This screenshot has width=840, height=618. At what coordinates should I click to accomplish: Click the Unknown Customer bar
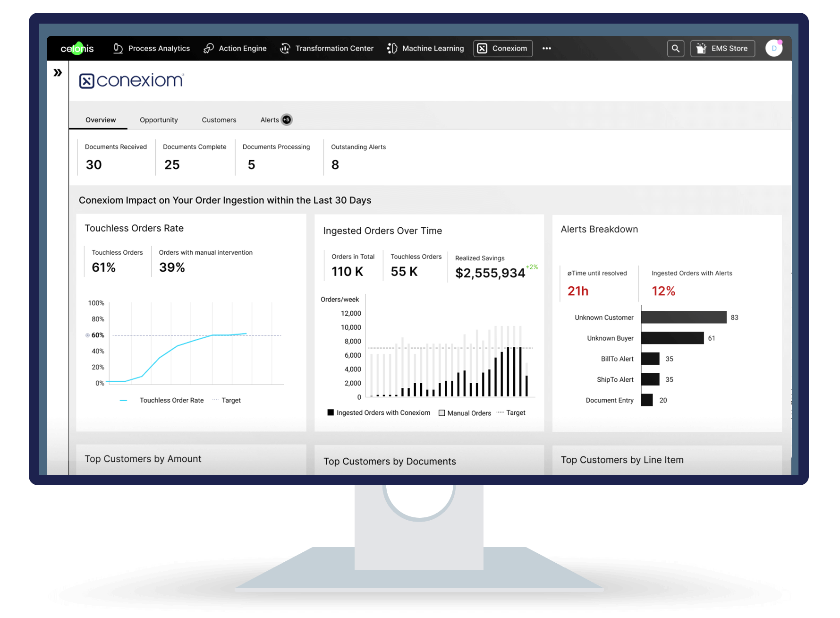click(684, 317)
